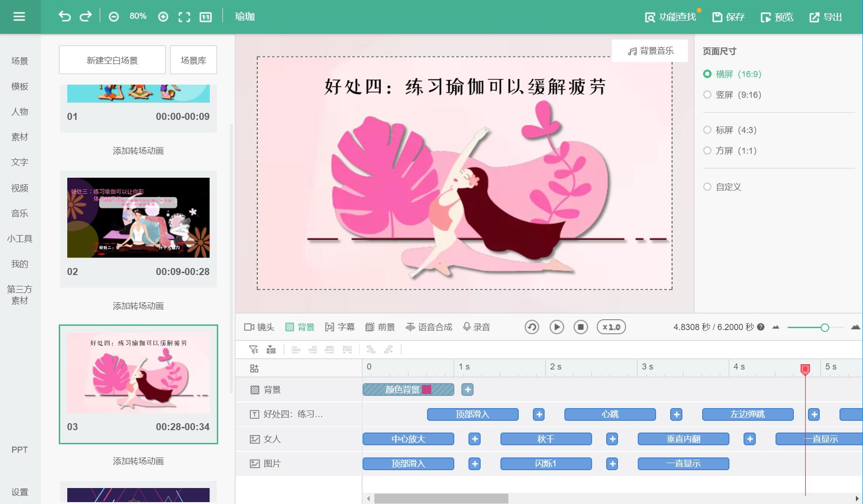Add transition animation after scene 02
This screenshot has height=504, width=863.
point(138,306)
